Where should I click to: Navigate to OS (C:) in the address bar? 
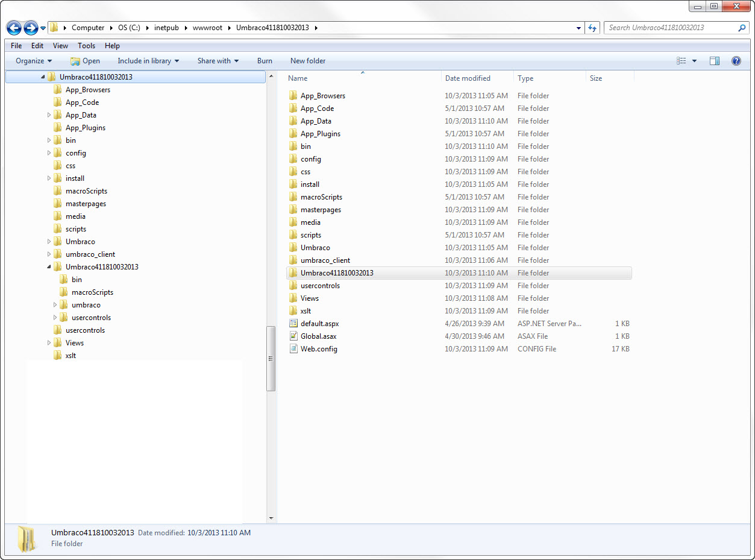pos(129,28)
